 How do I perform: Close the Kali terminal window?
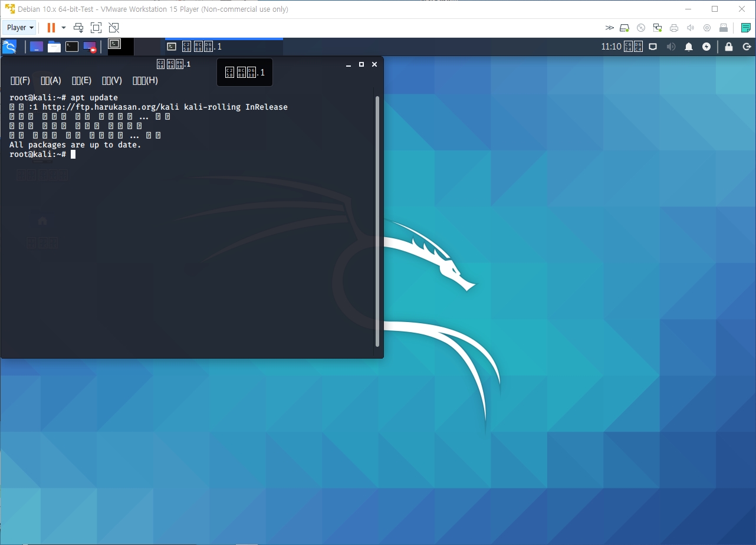[374, 64]
